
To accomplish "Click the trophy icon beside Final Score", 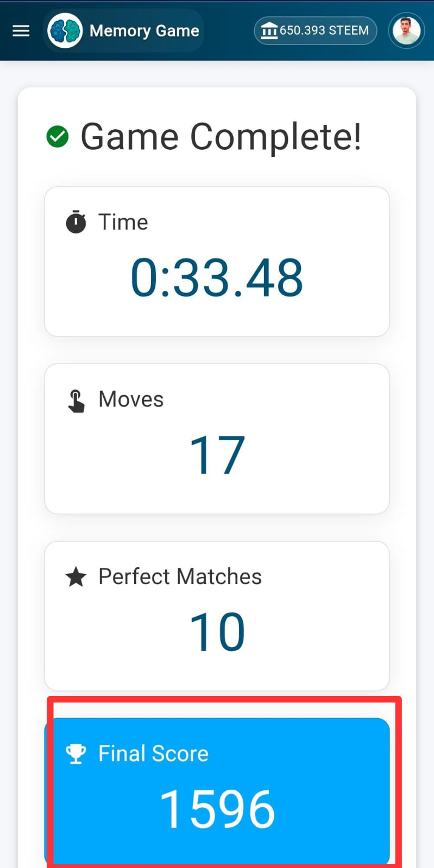I will [76, 753].
